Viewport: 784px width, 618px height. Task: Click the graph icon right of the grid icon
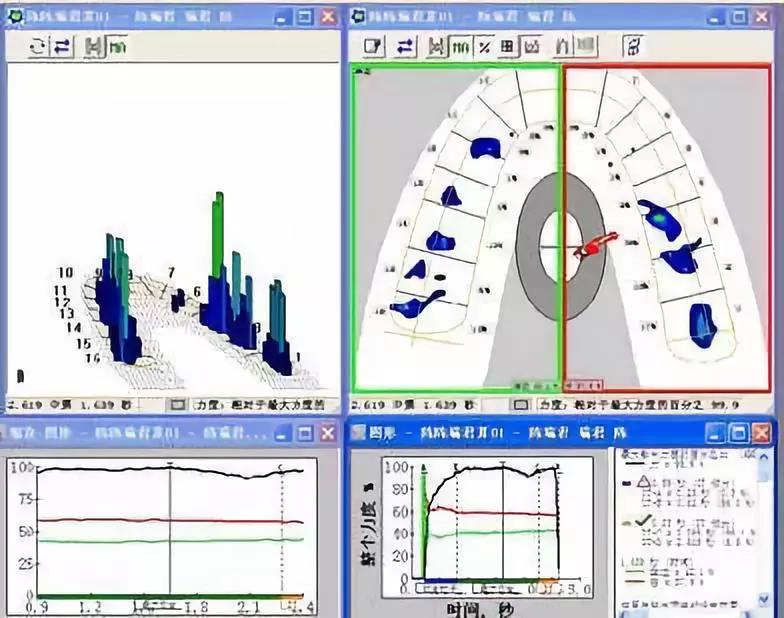pyautogui.click(x=532, y=46)
